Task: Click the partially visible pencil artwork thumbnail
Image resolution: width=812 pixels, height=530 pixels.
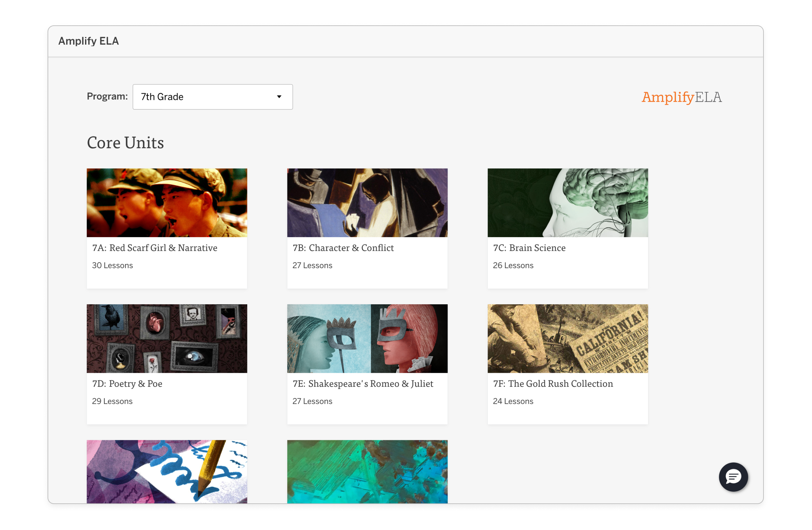Action: (167, 472)
